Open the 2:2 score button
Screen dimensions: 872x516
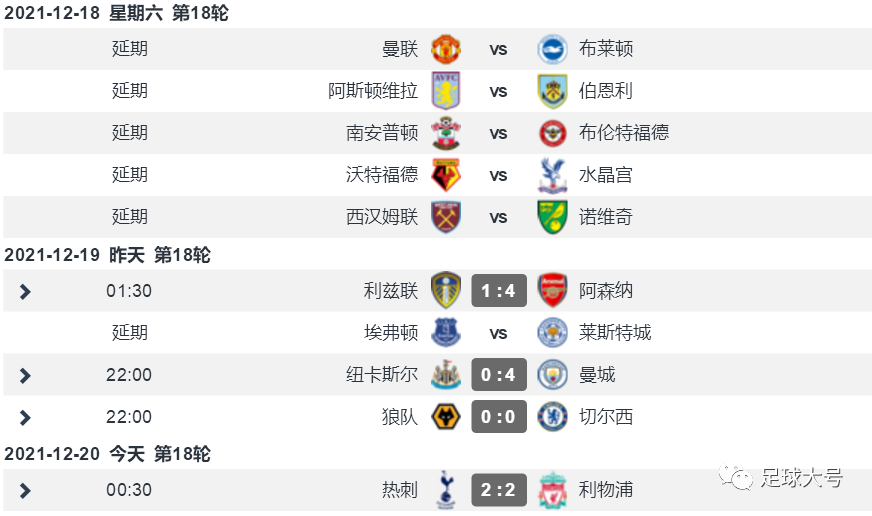499,490
